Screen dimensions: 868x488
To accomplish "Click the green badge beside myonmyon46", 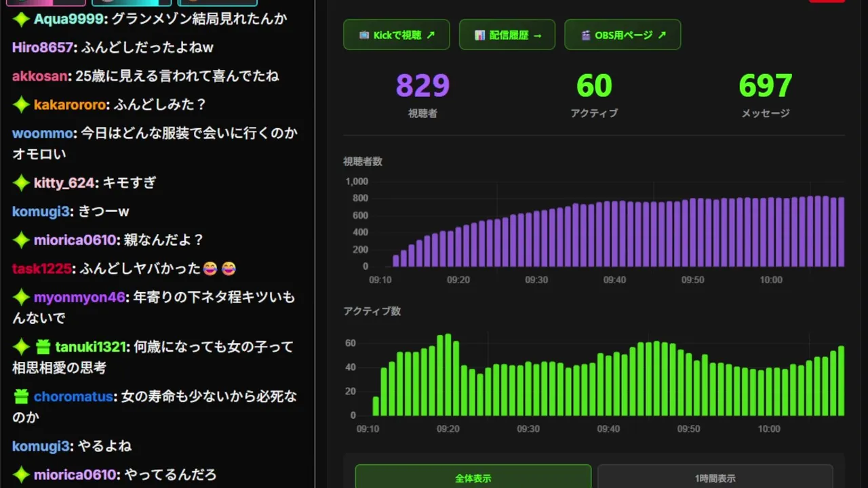I will pos(22,298).
